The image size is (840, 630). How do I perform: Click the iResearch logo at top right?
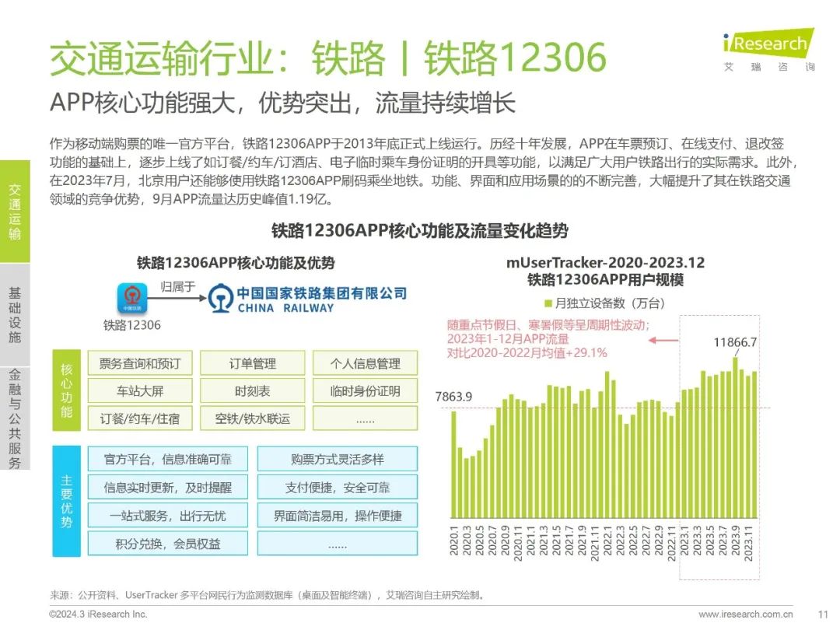point(768,49)
